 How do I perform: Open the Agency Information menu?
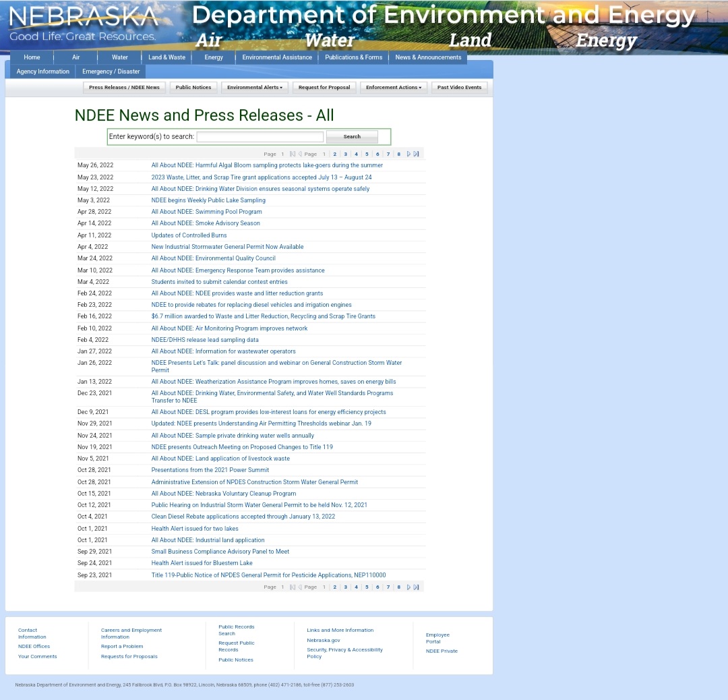point(42,71)
